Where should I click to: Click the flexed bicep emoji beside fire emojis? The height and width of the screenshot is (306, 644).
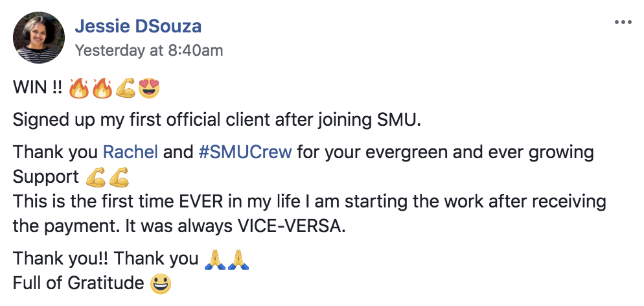click(x=125, y=88)
